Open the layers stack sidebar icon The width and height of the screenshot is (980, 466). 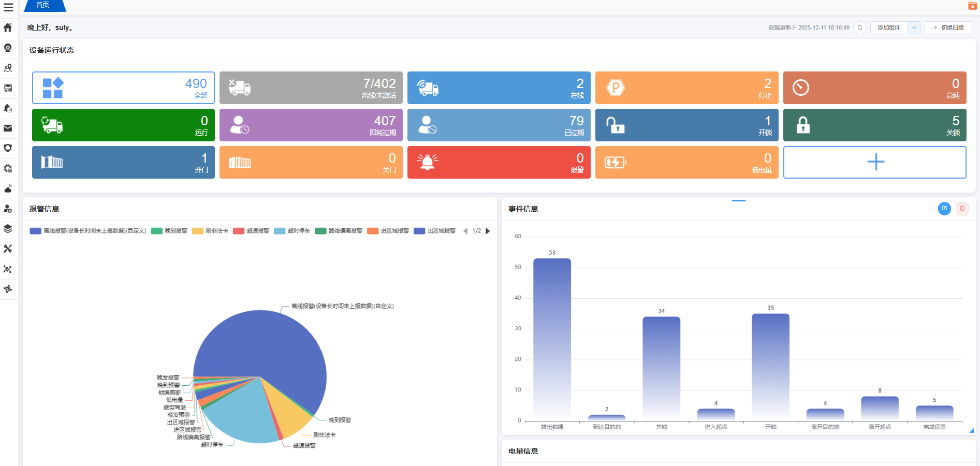click(8, 229)
